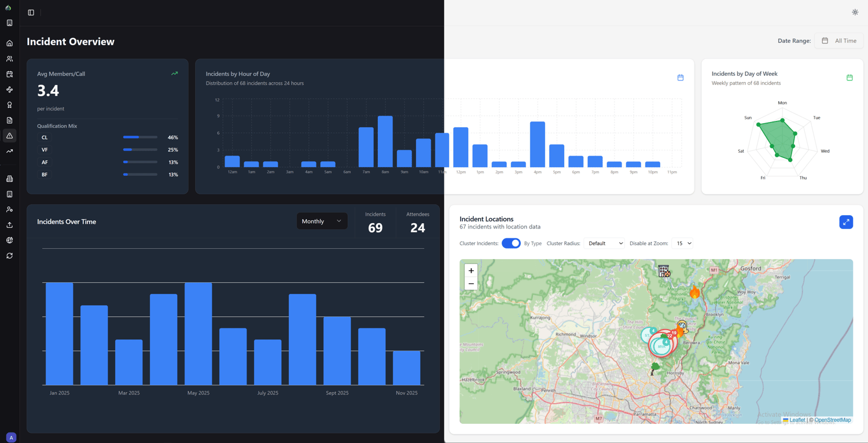The width and height of the screenshot is (868, 443).
Task: Click the fire icon marker on map
Action: click(694, 292)
